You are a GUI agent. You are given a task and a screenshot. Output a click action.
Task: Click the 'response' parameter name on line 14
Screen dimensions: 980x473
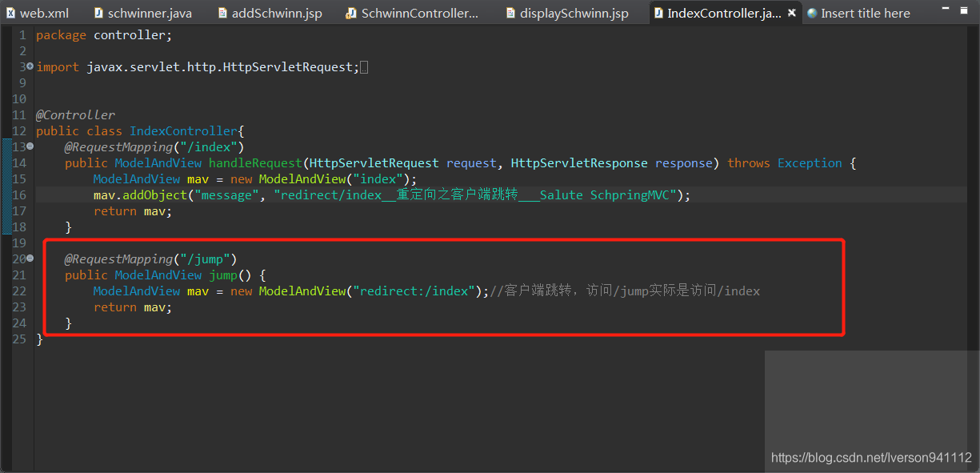(684, 163)
